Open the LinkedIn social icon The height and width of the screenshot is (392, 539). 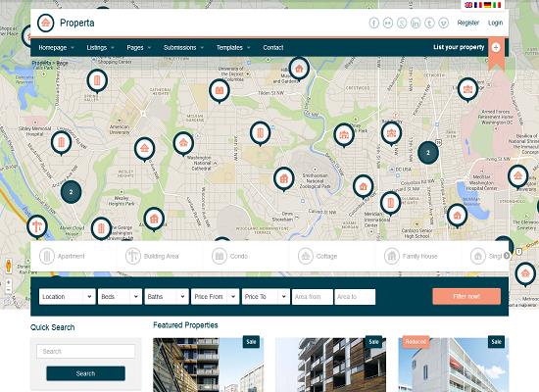click(x=416, y=24)
